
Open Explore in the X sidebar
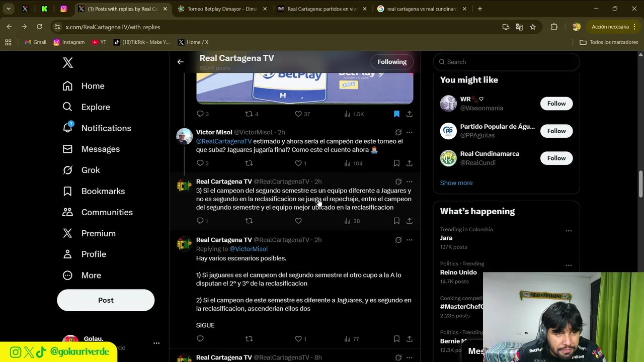[x=86, y=107]
